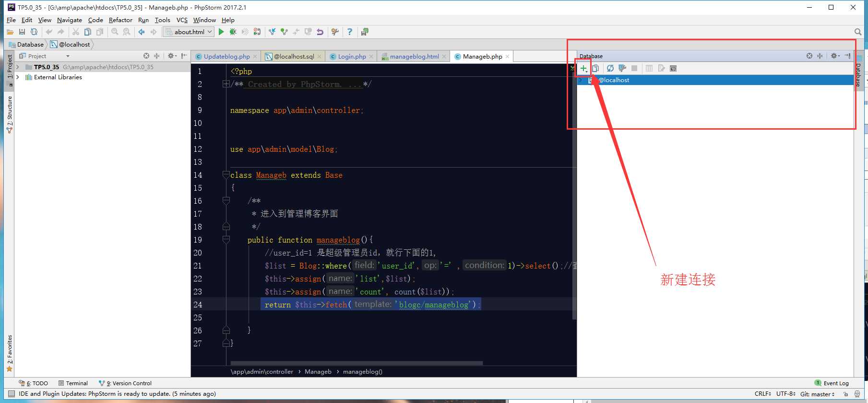868x403 pixels.
Task: Save all files with the floppy disk icon
Action: (x=22, y=32)
